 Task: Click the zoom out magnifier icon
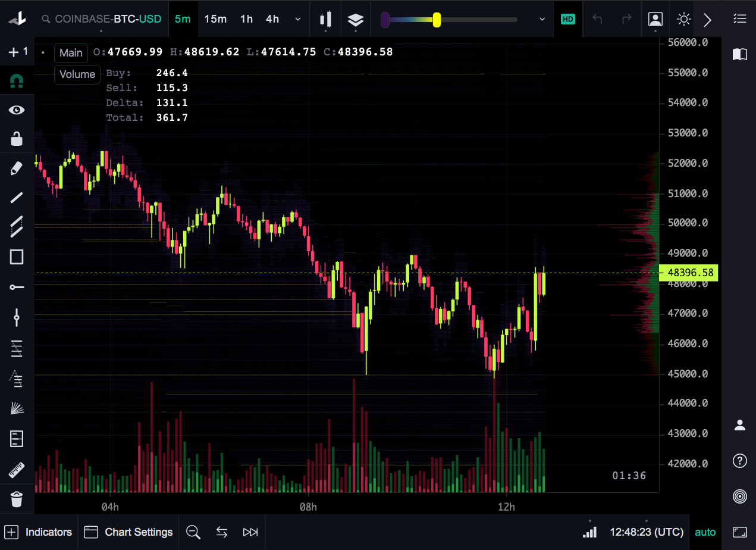(x=193, y=532)
